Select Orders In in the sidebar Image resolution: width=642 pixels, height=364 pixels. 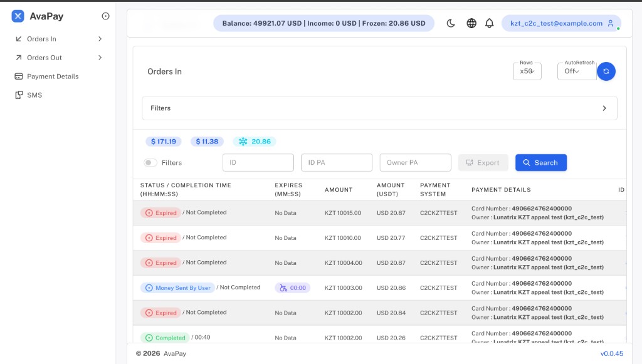pos(41,39)
